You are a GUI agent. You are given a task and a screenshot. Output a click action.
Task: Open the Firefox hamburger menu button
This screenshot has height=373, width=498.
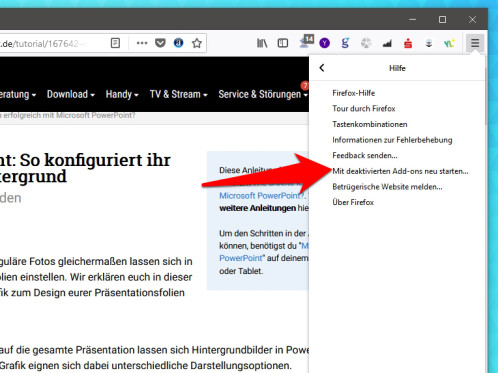pyautogui.click(x=475, y=43)
